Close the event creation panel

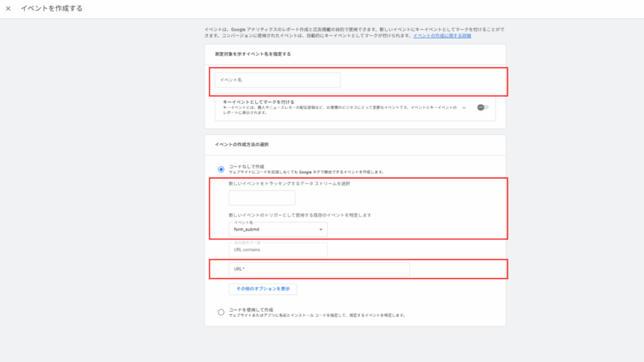8,9
